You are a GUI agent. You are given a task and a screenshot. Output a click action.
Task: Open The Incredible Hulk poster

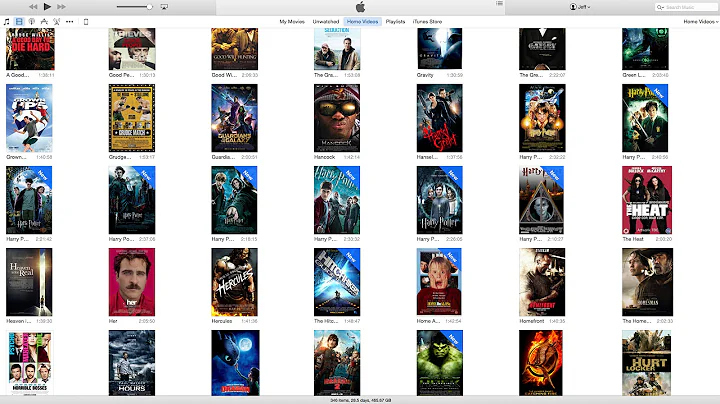[x=440, y=363]
